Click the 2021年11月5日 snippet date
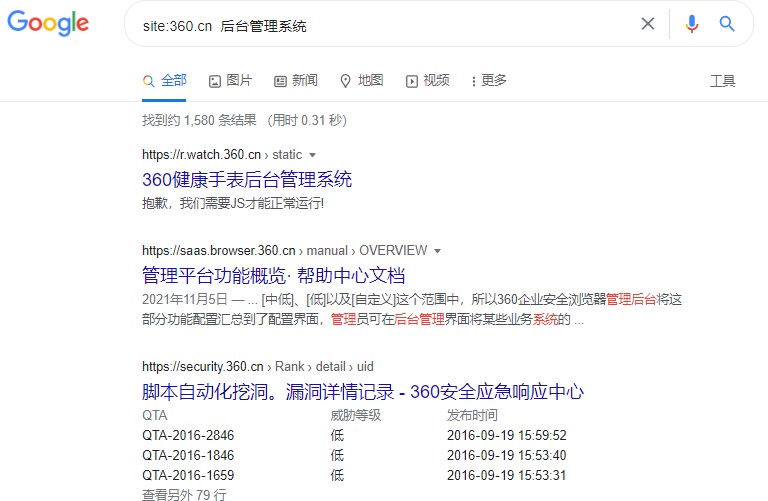 [185, 299]
